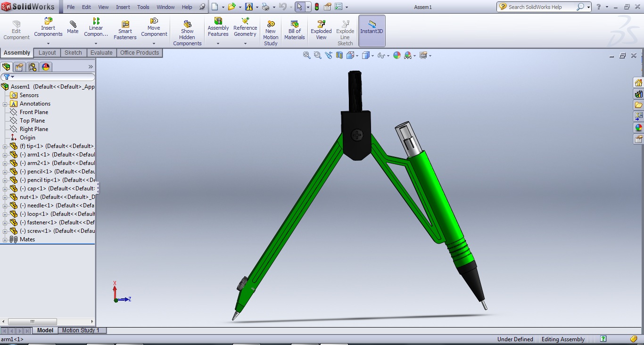The width and height of the screenshot is (644, 345).
Task: Click the feature tree horizontal scrollbar
Action: (x=47, y=321)
